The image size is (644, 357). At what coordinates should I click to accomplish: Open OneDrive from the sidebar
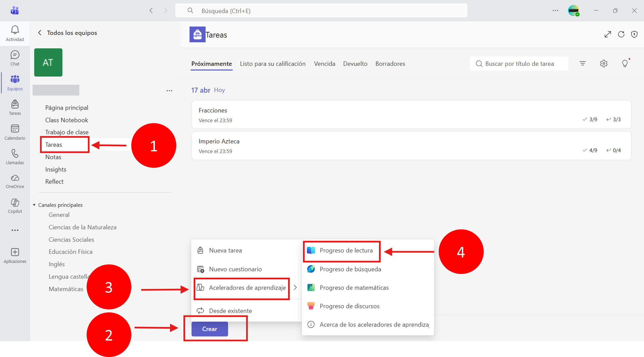15,181
